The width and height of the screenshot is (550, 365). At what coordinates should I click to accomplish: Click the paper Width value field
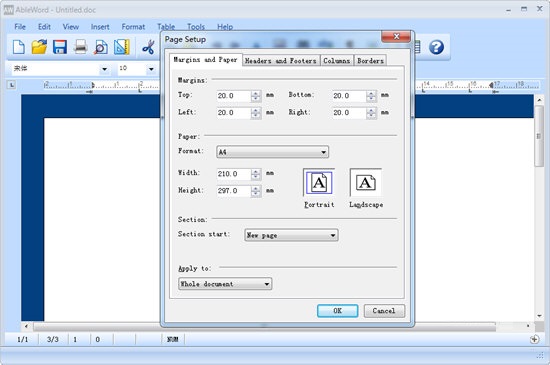pyautogui.click(x=234, y=174)
